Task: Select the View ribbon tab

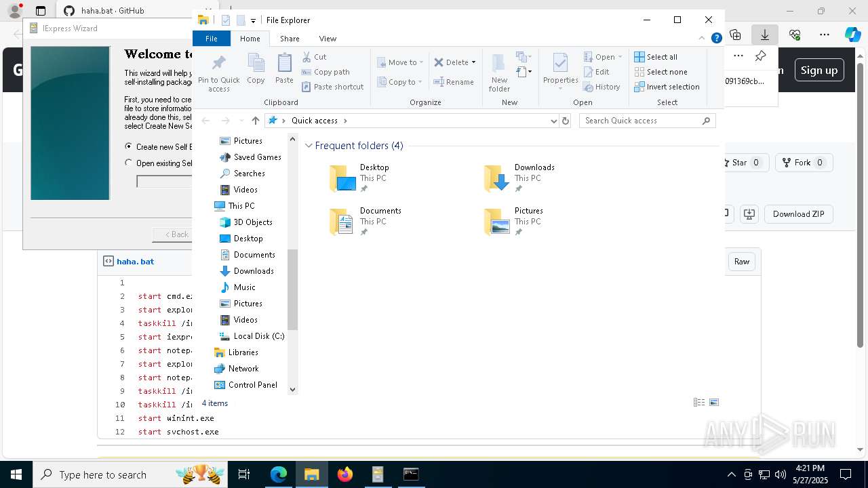Action: click(x=328, y=39)
